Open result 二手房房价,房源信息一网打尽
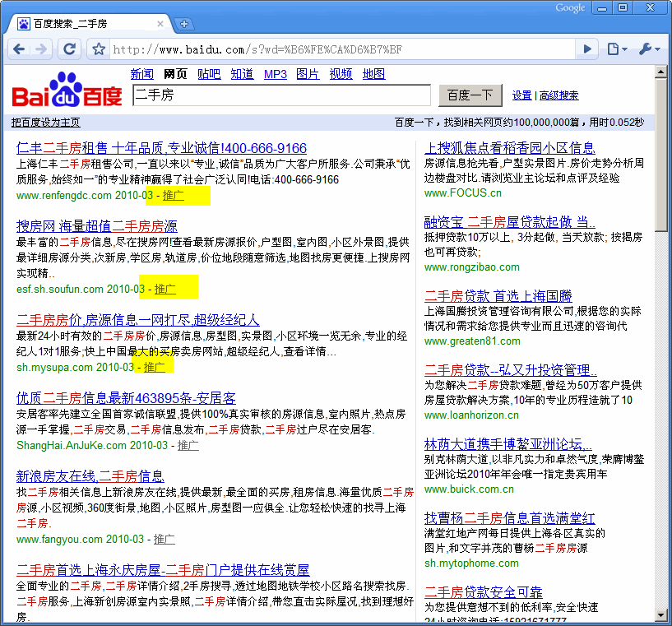 [x=138, y=320]
